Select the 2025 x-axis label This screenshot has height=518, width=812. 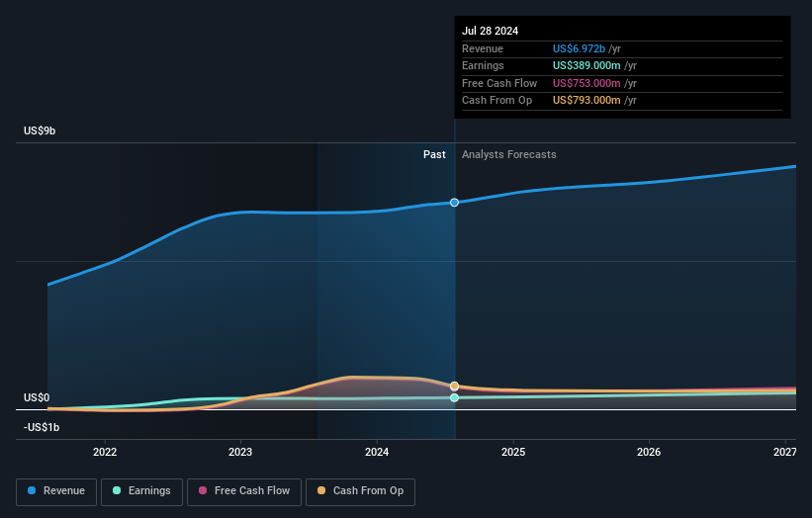click(513, 452)
